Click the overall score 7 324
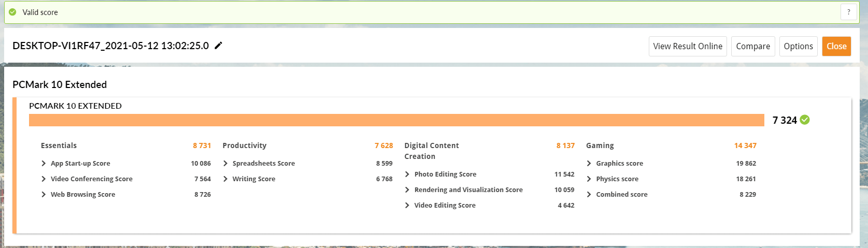This screenshot has width=868, height=248. pos(785,120)
